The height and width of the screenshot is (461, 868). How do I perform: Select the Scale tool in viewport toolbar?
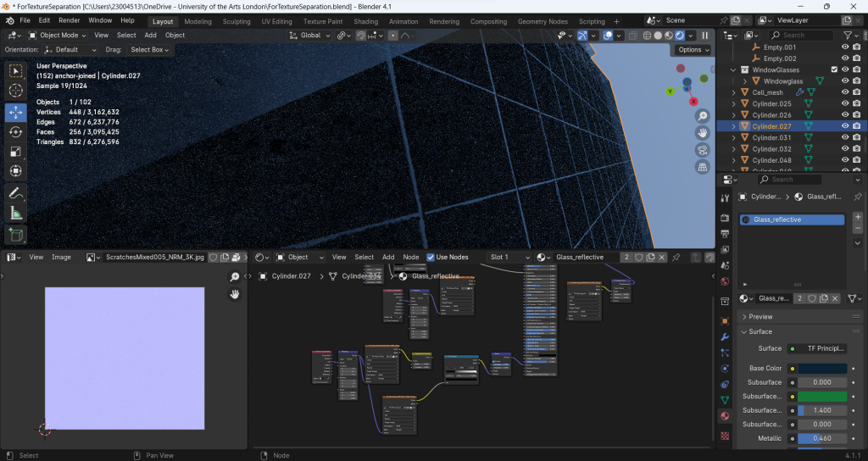click(x=15, y=152)
